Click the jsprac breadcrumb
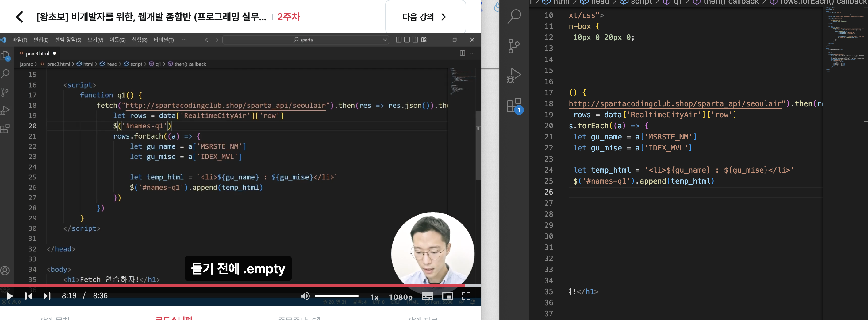The height and width of the screenshot is (320, 868). pyautogui.click(x=26, y=64)
